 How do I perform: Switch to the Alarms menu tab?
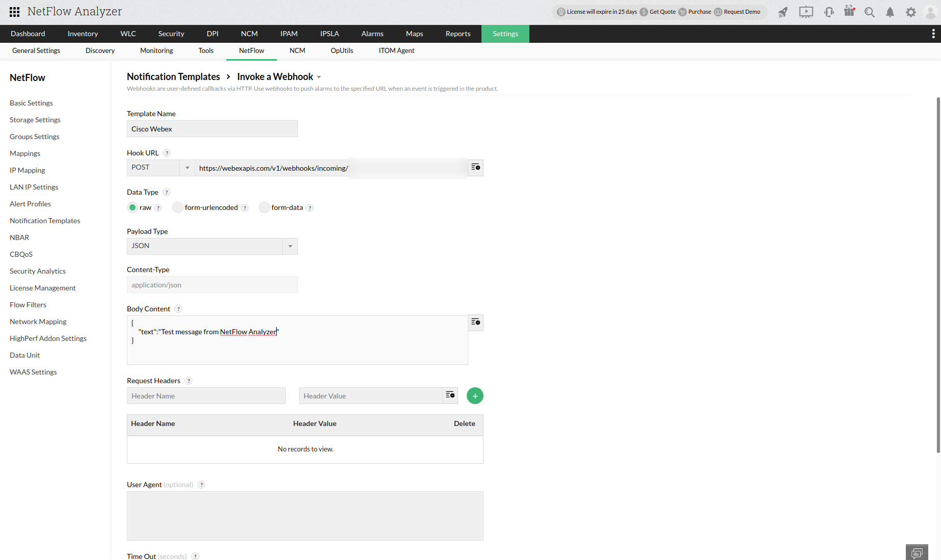(x=372, y=34)
